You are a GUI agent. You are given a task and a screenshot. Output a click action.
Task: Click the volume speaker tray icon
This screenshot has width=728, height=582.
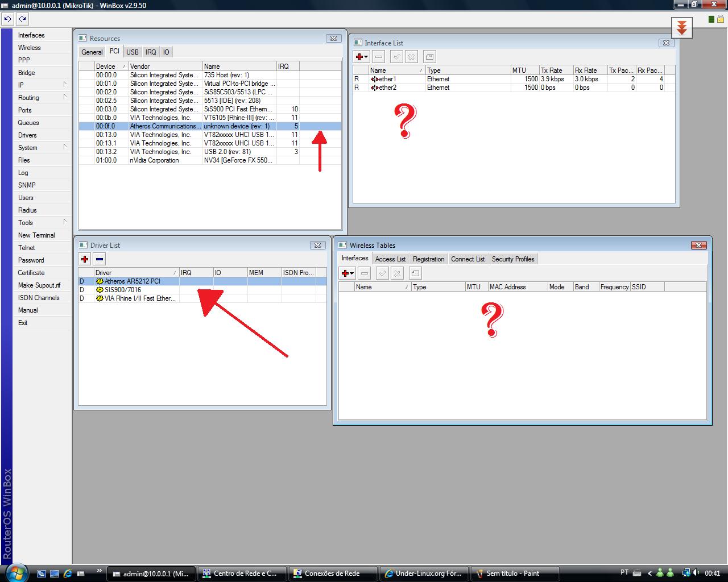point(697,573)
